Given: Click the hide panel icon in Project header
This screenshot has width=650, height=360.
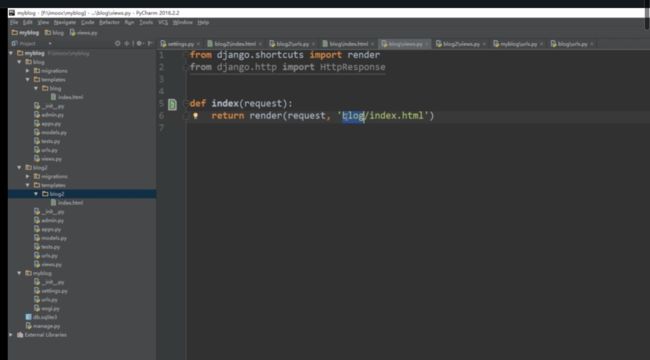Looking at the screenshot, I should pyautogui.click(x=150, y=44).
